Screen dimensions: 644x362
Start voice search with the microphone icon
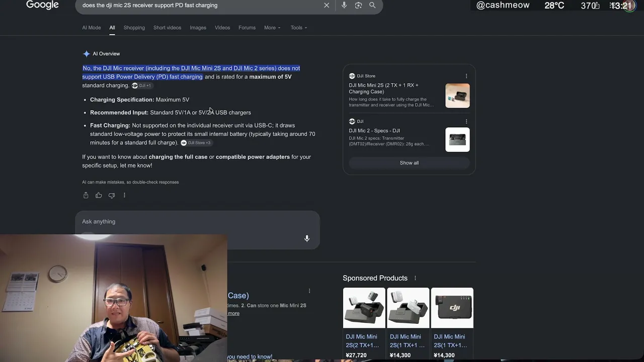pyautogui.click(x=344, y=5)
